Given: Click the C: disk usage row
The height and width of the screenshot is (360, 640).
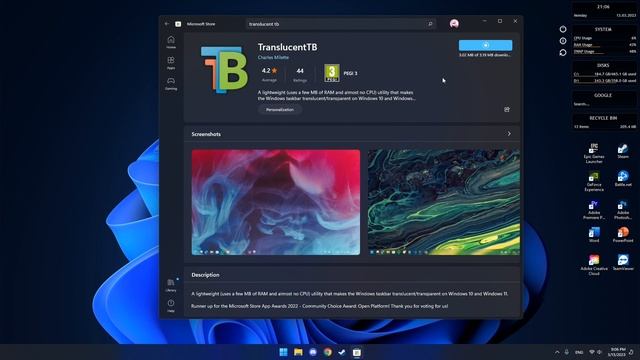Looking at the screenshot, I should point(605,74).
